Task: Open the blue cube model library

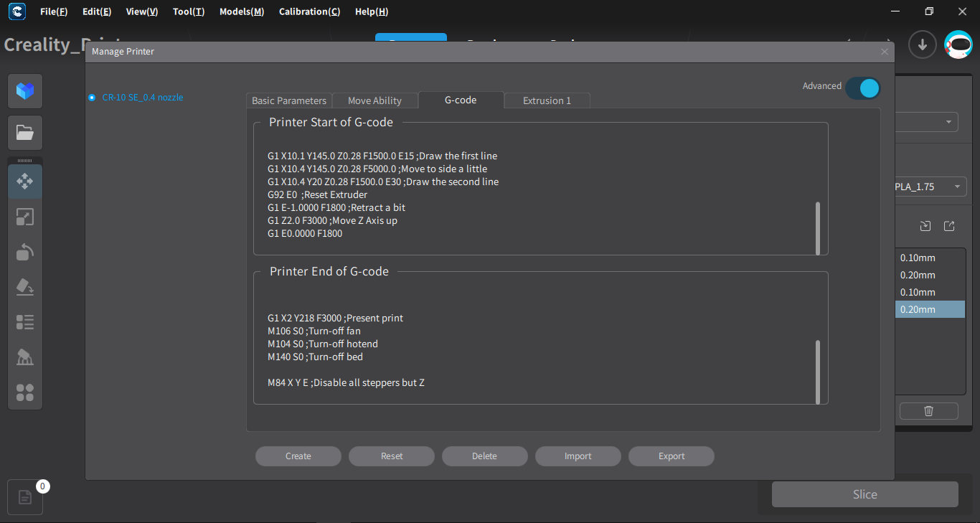Action: 25,91
